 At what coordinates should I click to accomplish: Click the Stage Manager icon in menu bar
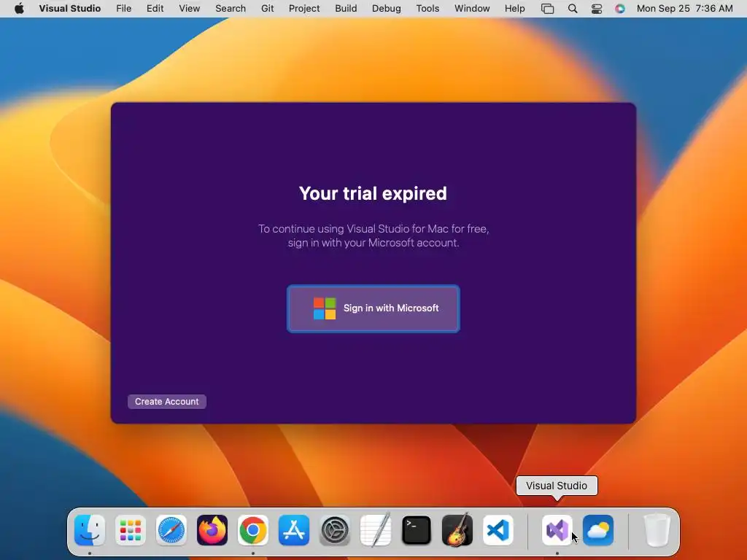tap(547, 9)
